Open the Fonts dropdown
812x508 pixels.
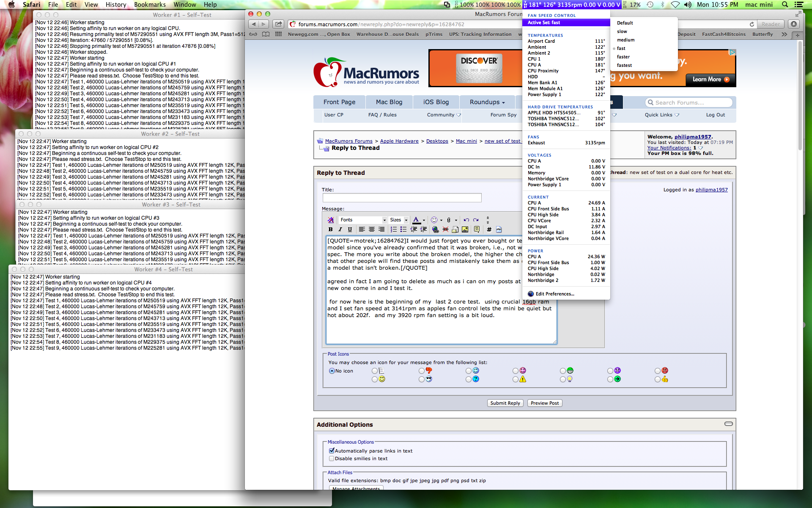363,220
